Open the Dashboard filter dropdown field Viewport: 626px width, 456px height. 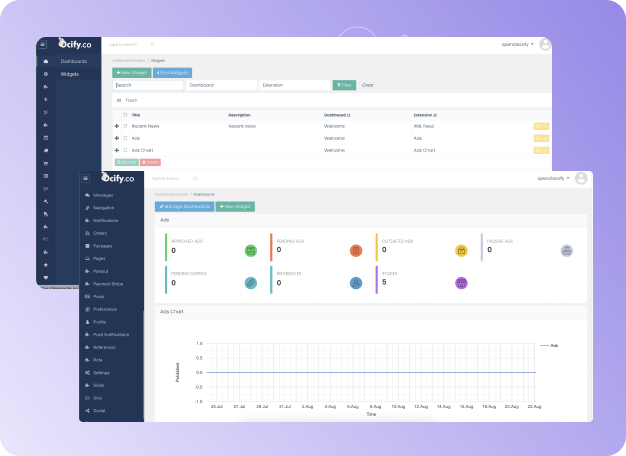pos(220,86)
